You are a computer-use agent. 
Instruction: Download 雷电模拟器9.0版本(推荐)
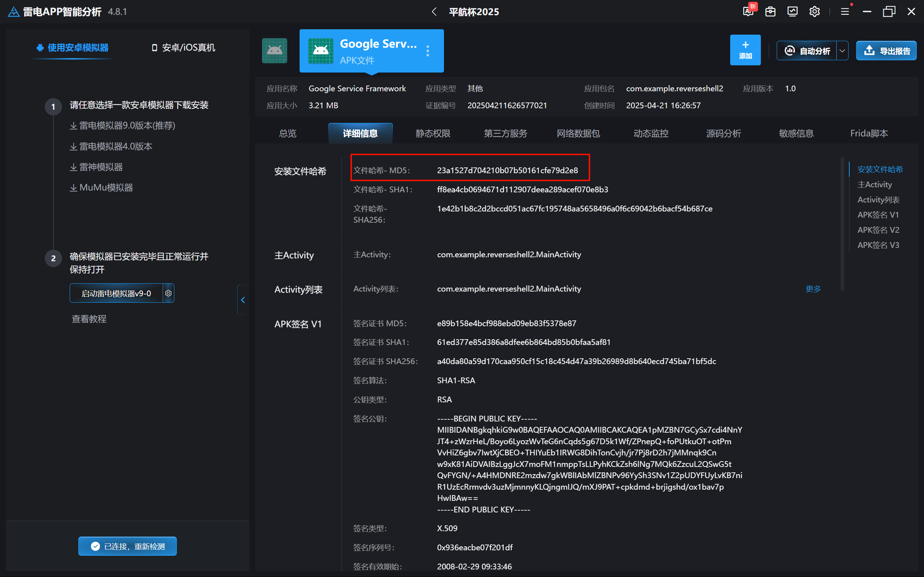click(x=122, y=126)
